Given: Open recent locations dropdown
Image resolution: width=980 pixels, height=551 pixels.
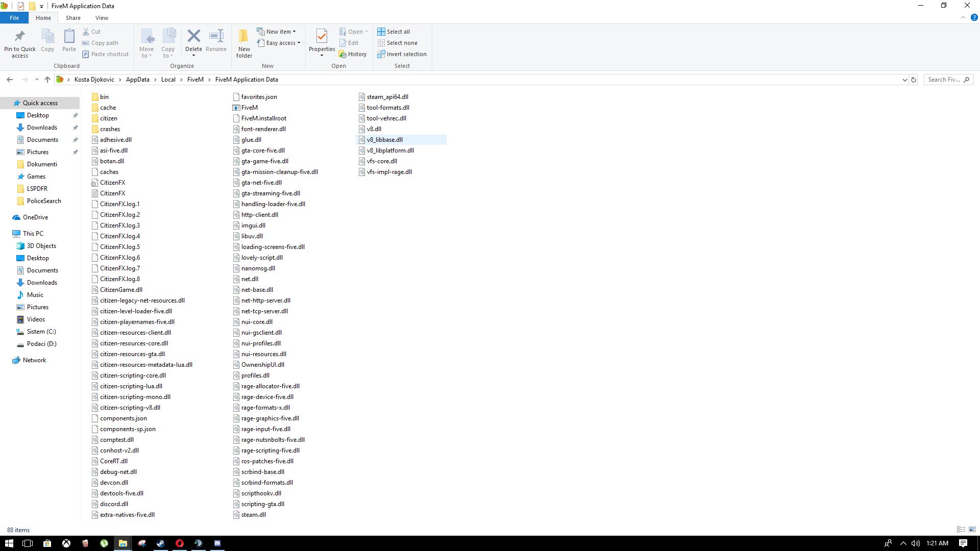Looking at the screenshot, I should 37,80.
